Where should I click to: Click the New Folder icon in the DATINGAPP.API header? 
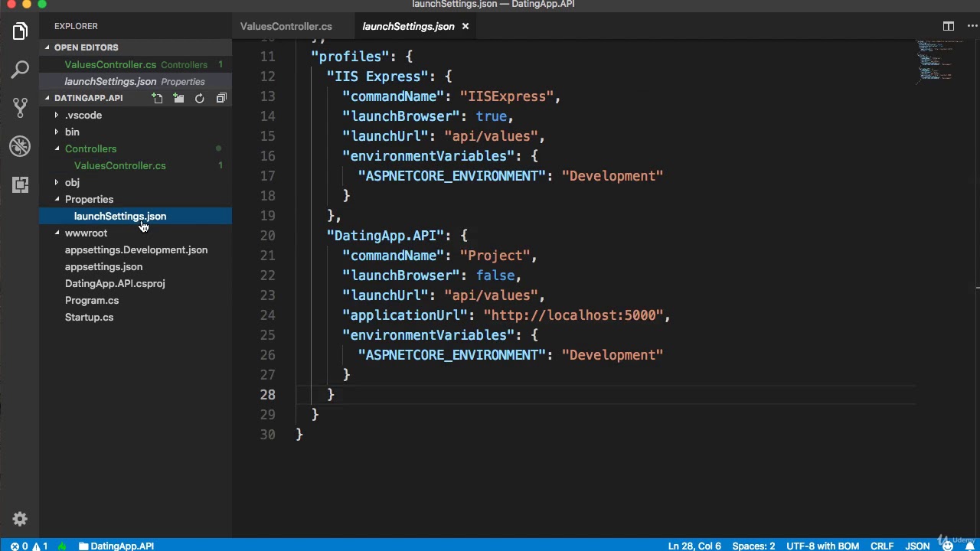pyautogui.click(x=178, y=98)
